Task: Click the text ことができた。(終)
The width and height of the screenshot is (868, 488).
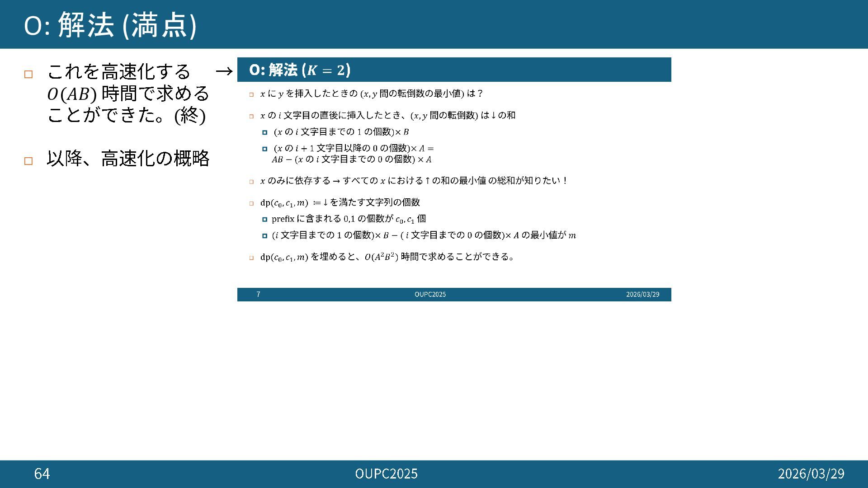Action: point(127,115)
